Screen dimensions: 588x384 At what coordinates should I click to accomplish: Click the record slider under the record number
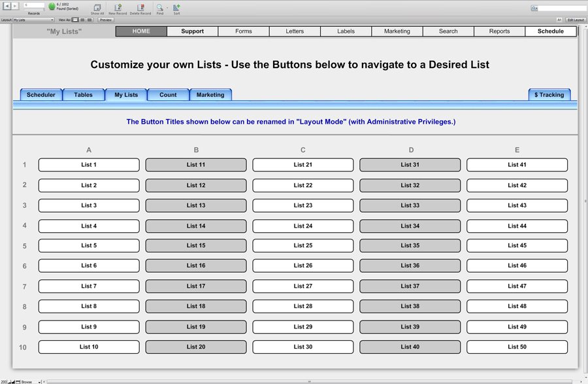tap(34, 10)
